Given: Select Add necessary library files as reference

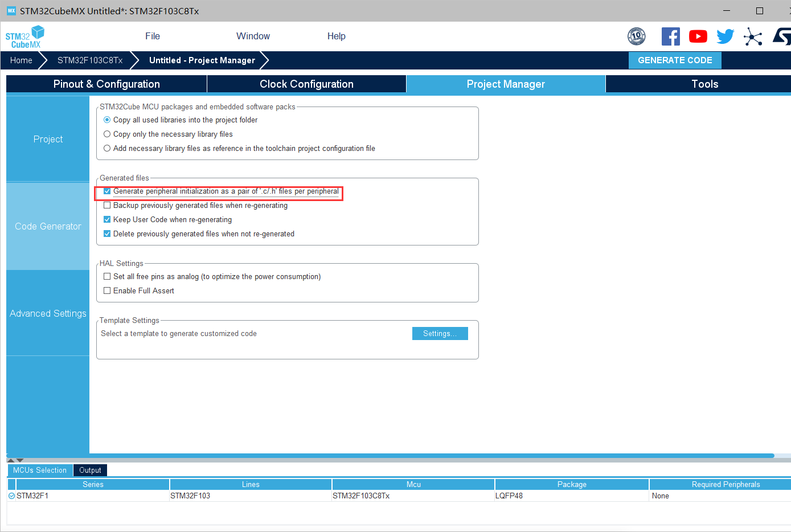Looking at the screenshot, I should [x=107, y=149].
